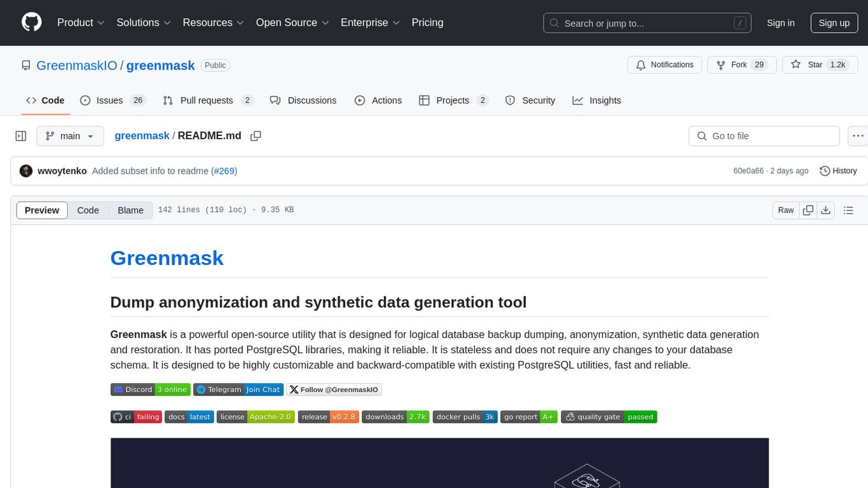This screenshot has width=868, height=488.
Task: Open the Security tab
Action: coord(530,100)
